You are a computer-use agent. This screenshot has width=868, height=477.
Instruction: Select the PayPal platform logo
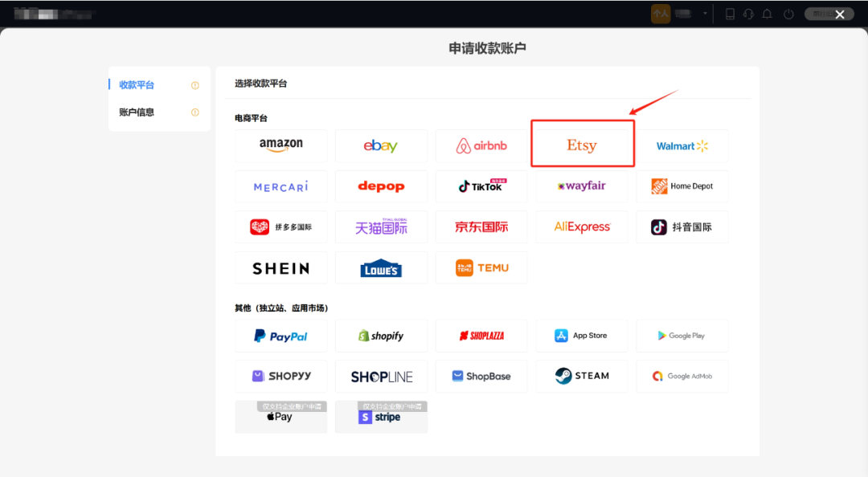tap(280, 336)
